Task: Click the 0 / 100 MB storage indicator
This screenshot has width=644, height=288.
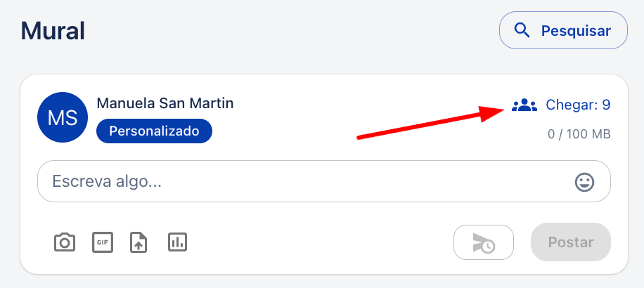Action: click(579, 134)
